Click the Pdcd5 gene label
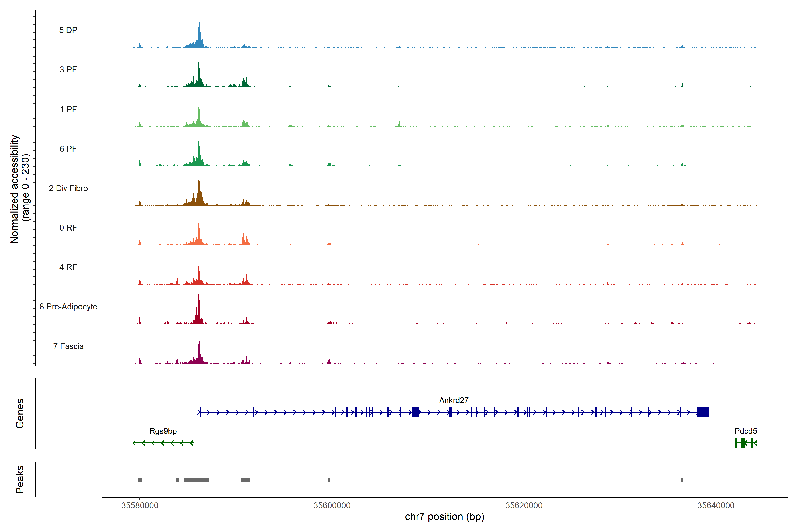 (x=746, y=431)
